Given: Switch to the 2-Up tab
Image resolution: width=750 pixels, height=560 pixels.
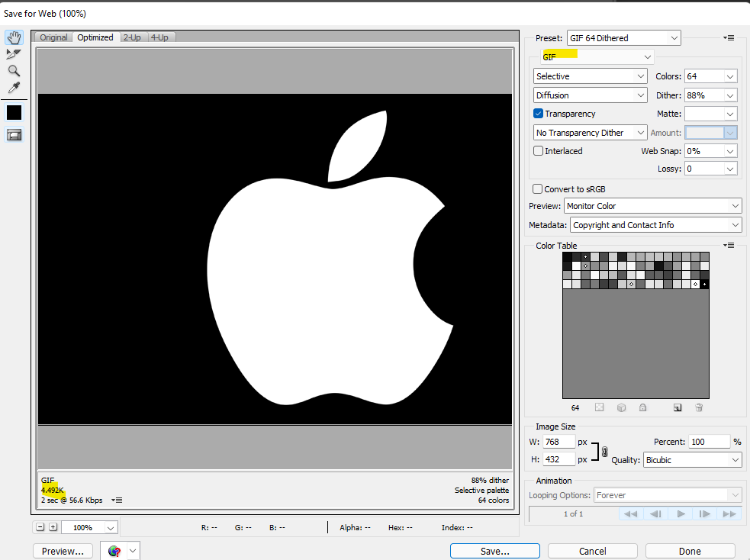Looking at the screenshot, I should (132, 37).
